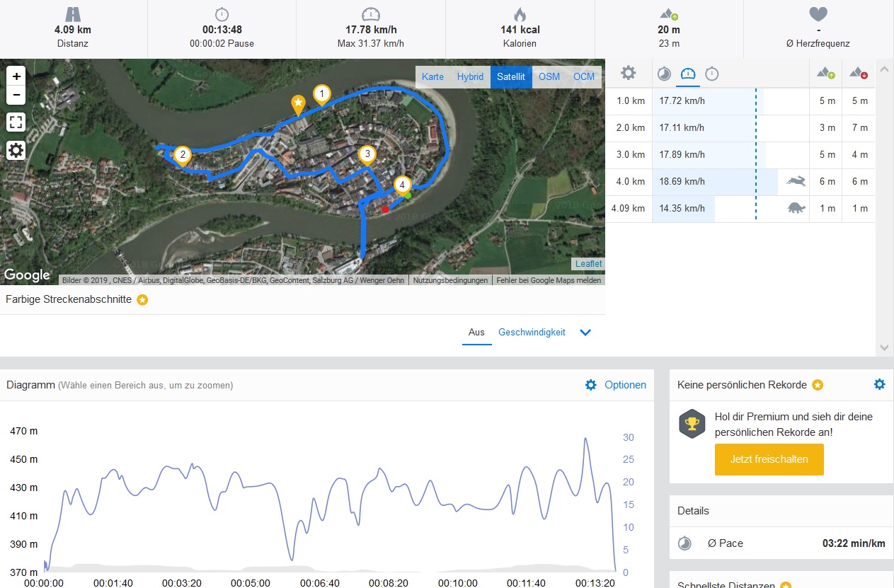This screenshot has width=894, height=588.
Task: Click premium star next to Farbige Streckenabschnitte
Action: [142, 300]
